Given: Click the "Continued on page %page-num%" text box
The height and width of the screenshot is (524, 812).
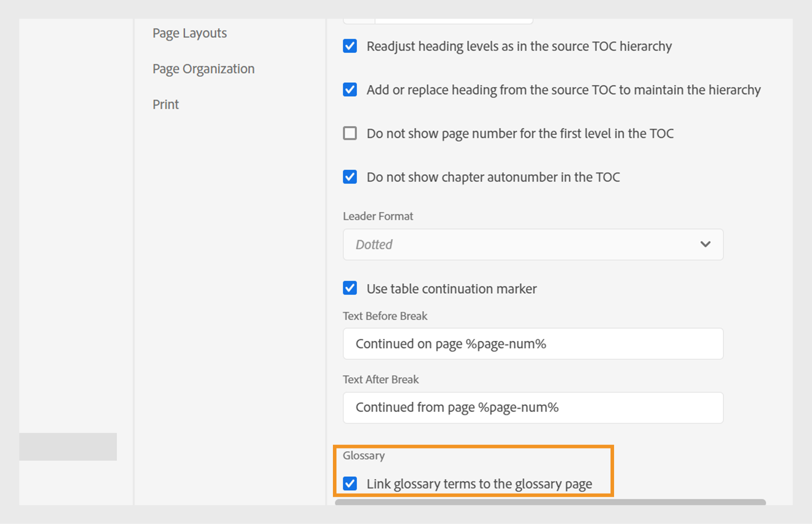Looking at the screenshot, I should pyautogui.click(x=532, y=343).
